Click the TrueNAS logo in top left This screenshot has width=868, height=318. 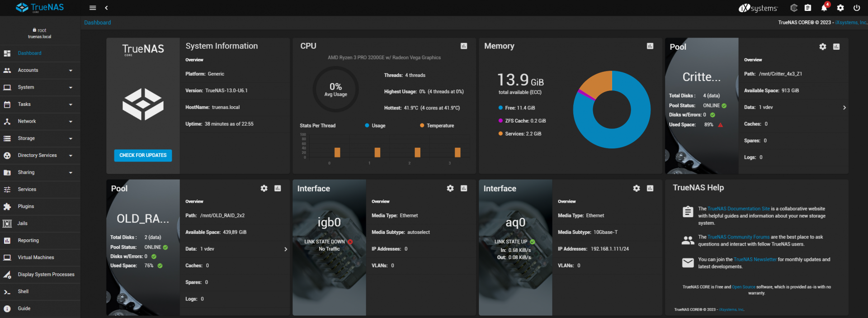tap(40, 8)
